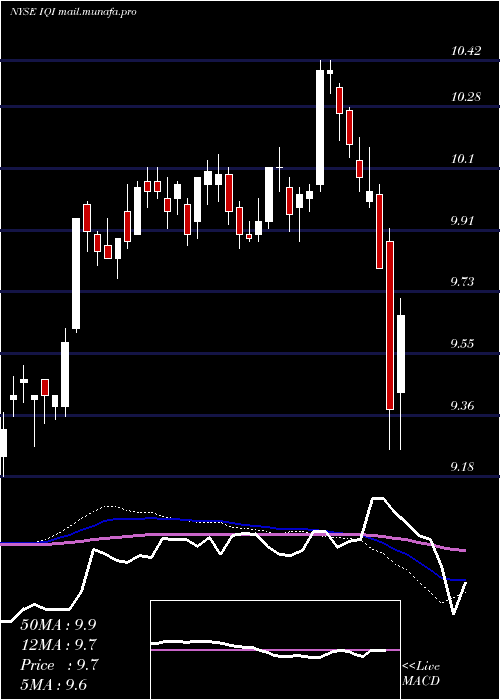500x700 pixels.
Task: Click the 'NYSE IQI mail.munafa.pro' chart title
Action: (73, 12)
